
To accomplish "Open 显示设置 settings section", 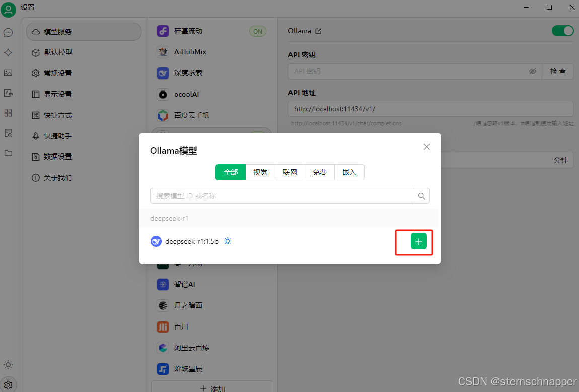I will 84,94.
